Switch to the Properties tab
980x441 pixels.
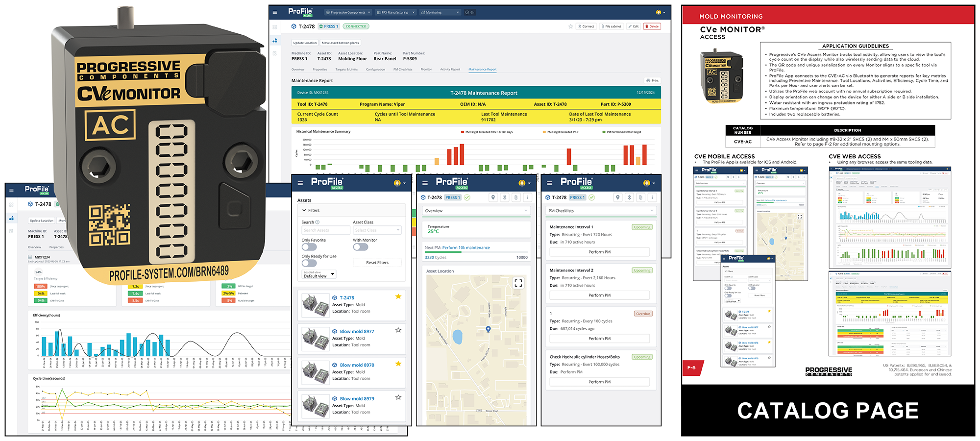click(320, 70)
